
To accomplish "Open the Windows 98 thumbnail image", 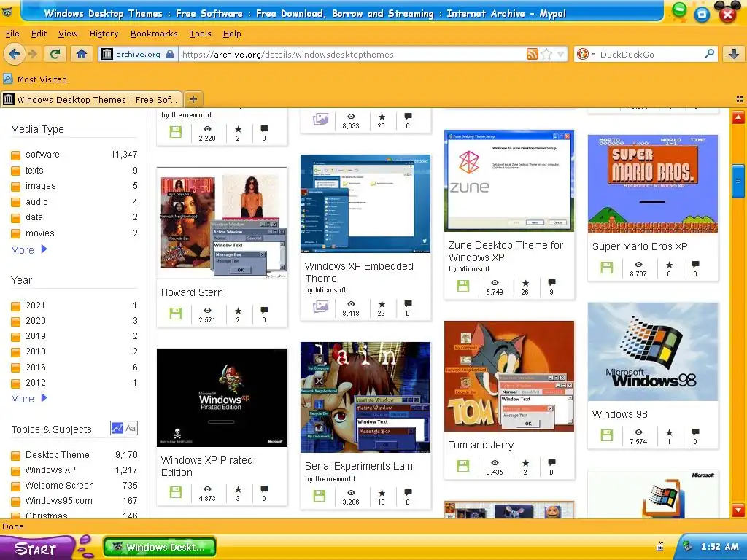I will tap(653, 351).
